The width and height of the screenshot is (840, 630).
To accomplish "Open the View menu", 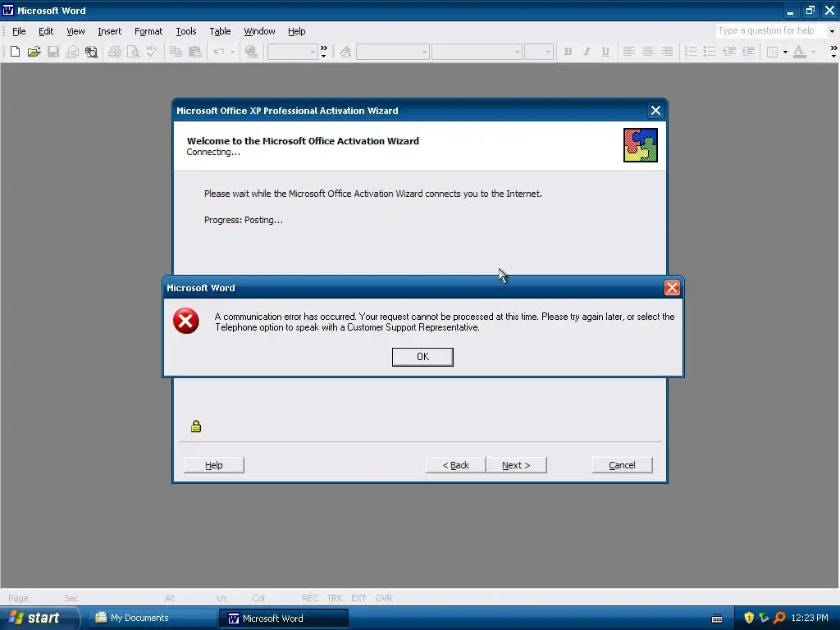I will pyautogui.click(x=75, y=32).
